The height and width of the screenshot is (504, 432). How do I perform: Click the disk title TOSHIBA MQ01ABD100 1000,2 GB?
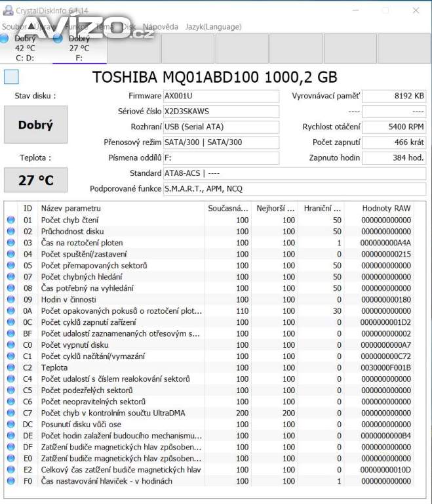pyautogui.click(x=215, y=77)
